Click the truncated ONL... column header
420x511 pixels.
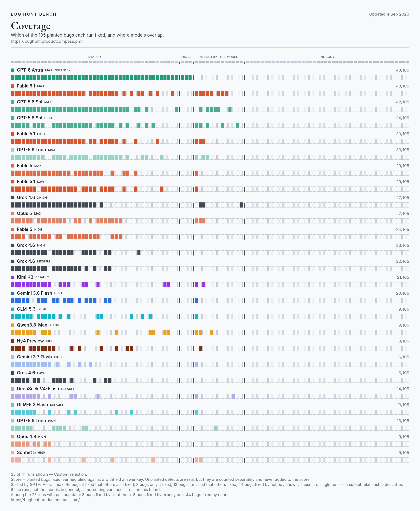tap(186, 57)
